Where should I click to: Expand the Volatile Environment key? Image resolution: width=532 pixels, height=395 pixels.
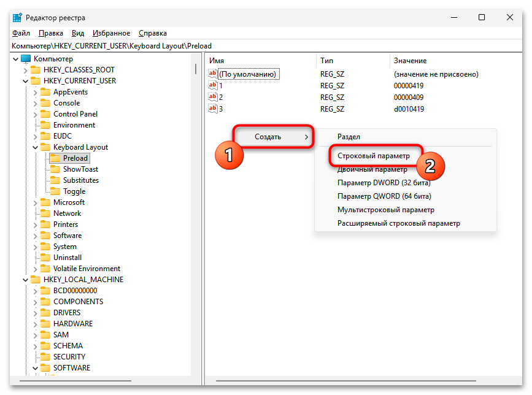tap(36, 269)
